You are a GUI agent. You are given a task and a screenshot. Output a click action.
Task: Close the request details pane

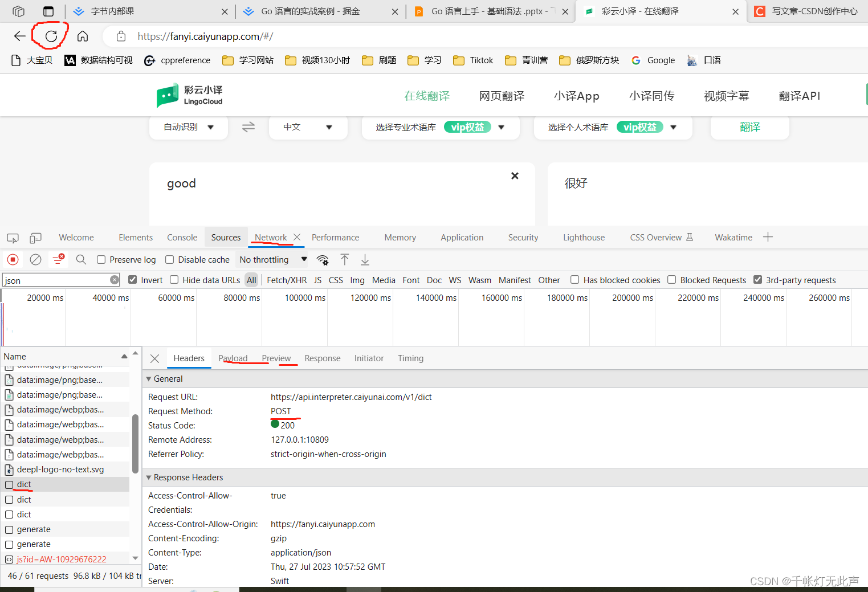154,358
